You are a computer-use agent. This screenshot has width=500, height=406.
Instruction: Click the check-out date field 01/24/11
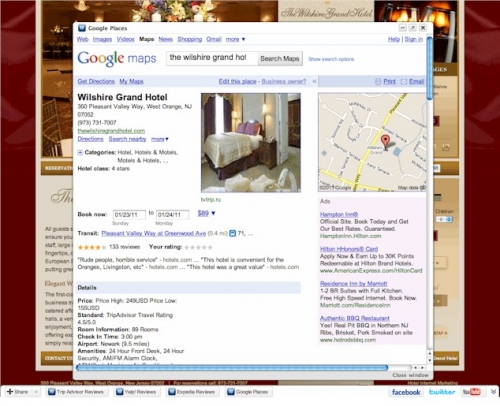pos(172,215)
